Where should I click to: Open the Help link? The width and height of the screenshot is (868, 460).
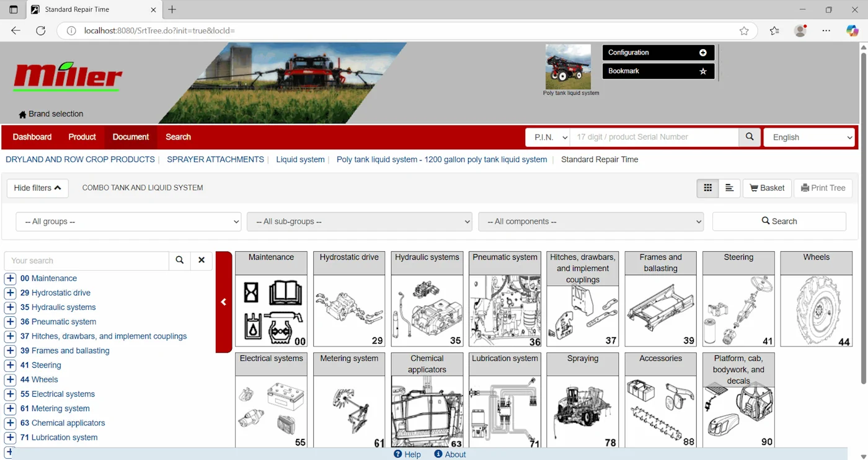(407, 454)
